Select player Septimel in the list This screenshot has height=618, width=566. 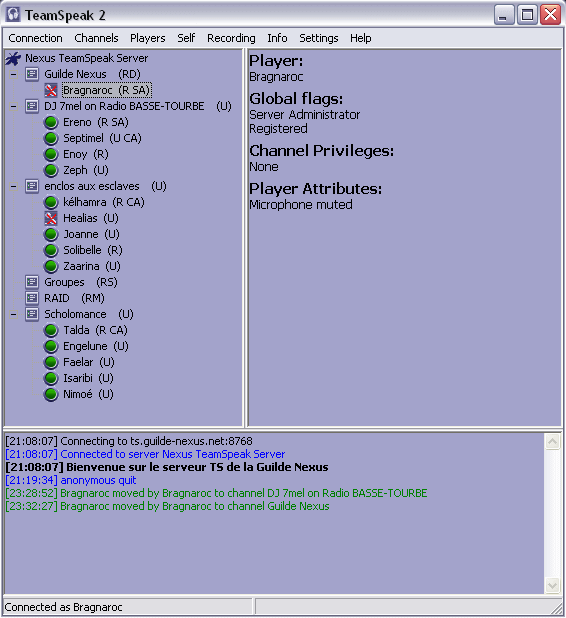[102, 138]
